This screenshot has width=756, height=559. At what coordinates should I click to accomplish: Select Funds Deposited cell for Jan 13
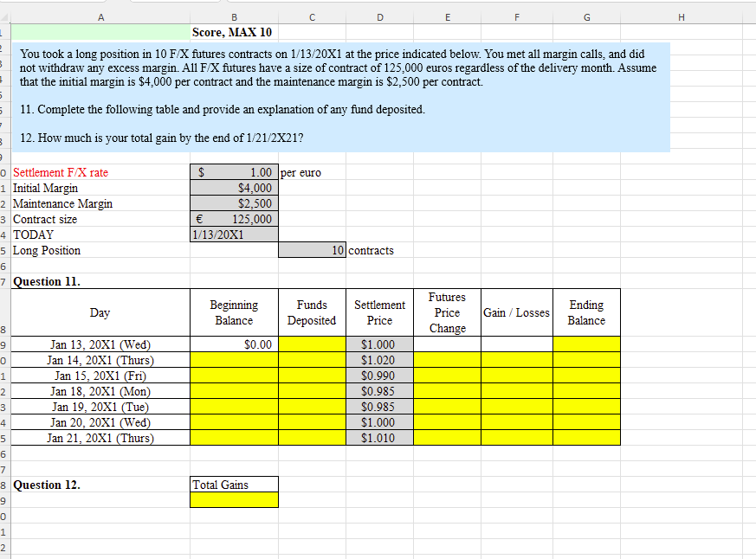pos(312,344)
